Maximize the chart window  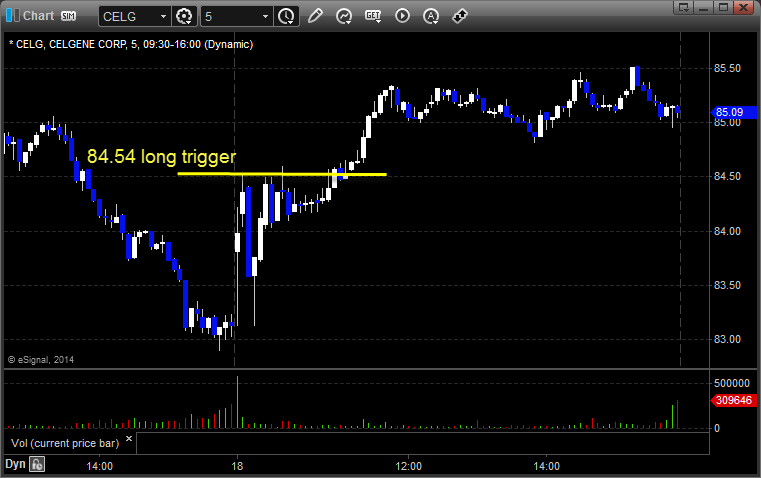[724, 7]
